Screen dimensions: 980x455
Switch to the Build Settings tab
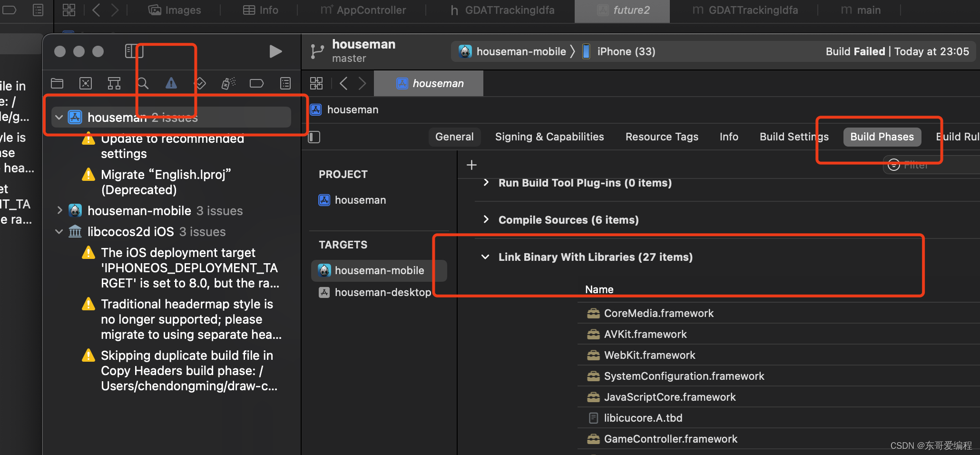point(794,137)
